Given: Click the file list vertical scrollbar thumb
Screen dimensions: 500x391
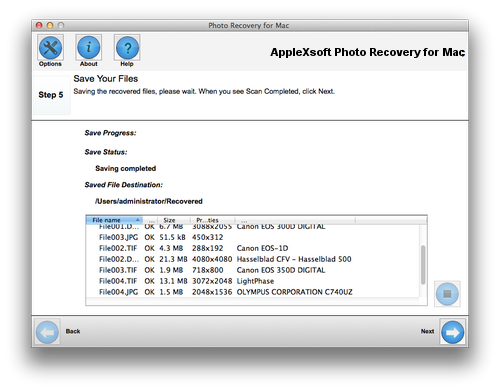Looking at the screenshot, I should coord(423,265).
